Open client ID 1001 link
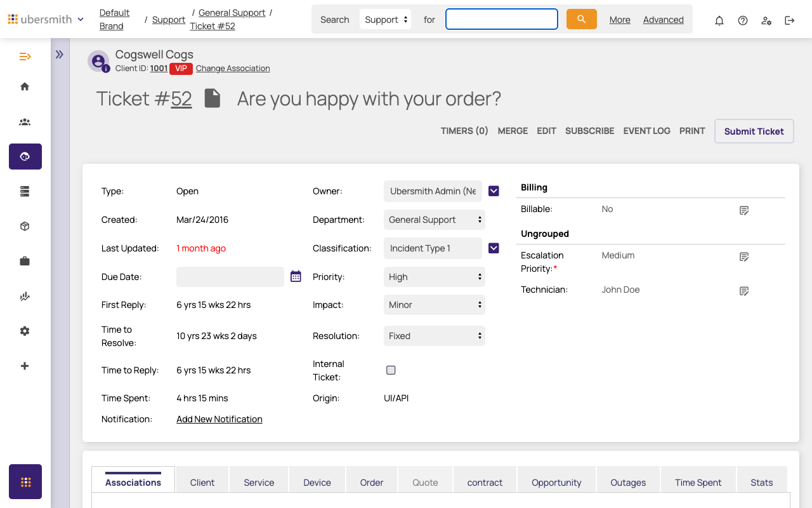 point(159,69)
